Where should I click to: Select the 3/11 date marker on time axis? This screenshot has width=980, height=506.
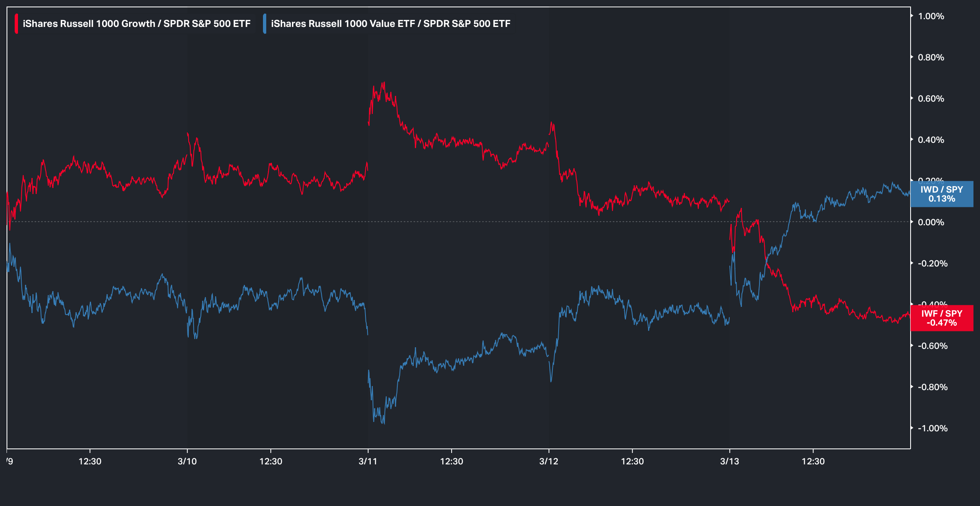tap(368, 462)
